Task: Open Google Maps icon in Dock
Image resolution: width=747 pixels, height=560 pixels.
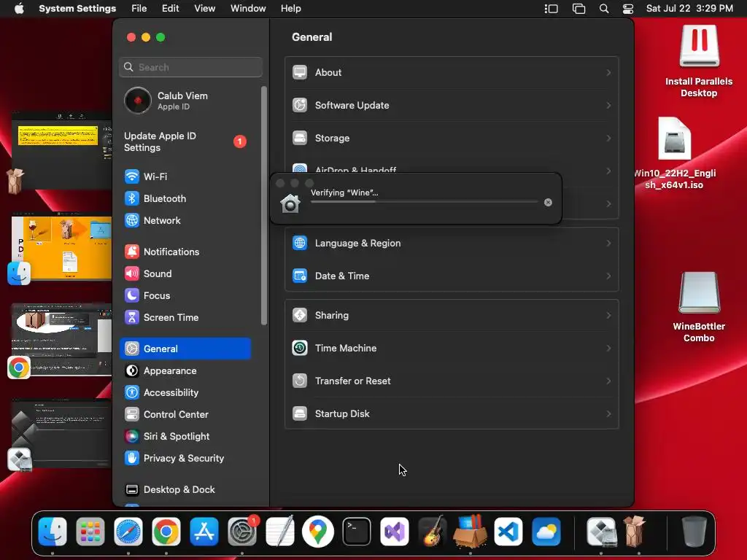Action: click(x=318, y=532)
